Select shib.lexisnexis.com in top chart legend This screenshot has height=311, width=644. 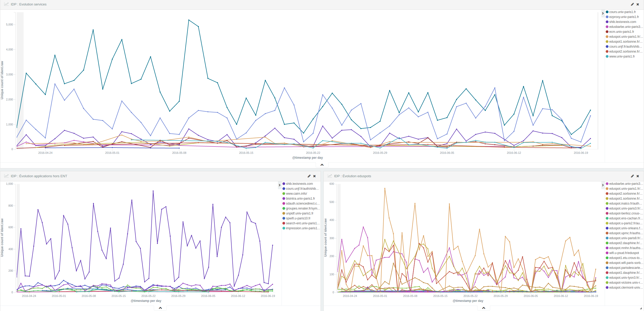click(622, 22)
